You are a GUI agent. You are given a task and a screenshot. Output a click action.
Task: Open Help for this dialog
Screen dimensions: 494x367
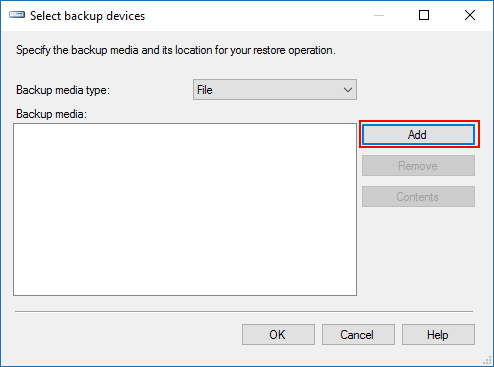click(438, 334)
